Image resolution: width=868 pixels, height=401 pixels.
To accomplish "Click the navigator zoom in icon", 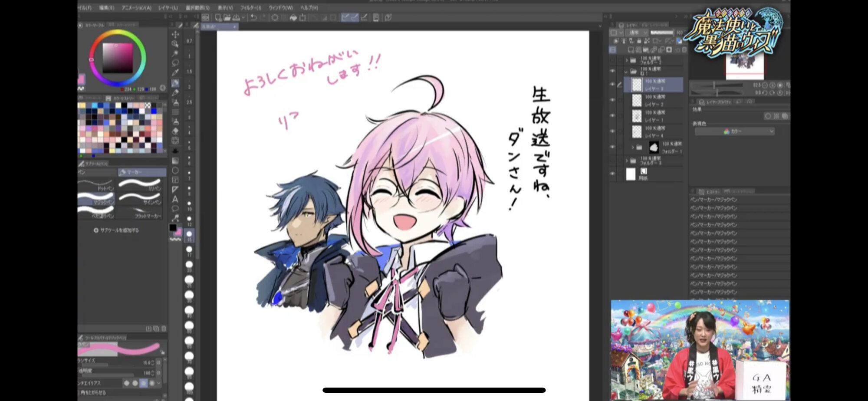I will pos(773,85).
